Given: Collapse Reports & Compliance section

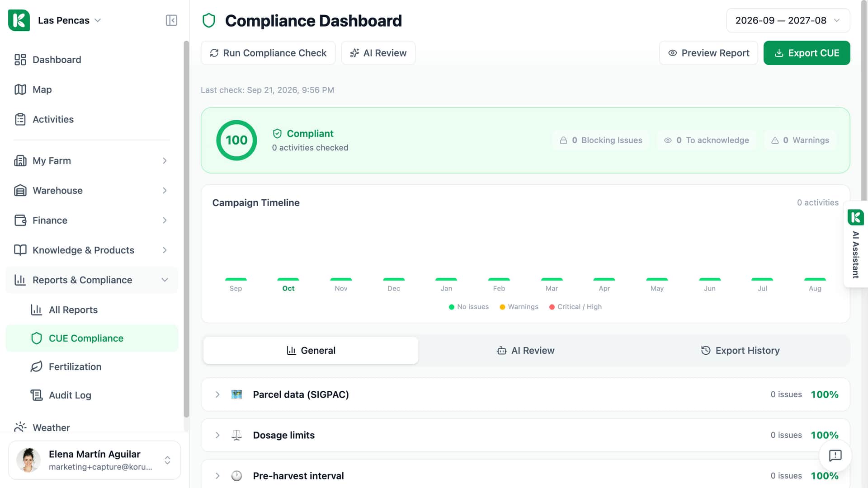Looking at the screenshot, I should pyautogui.click(x=91, y=280).
